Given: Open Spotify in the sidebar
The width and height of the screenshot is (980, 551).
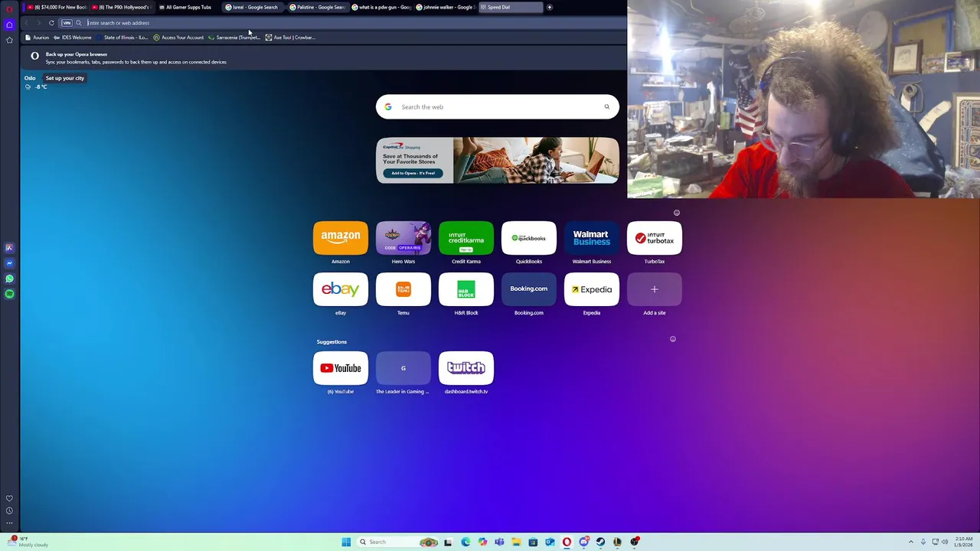Looking at the screenshot, I should [9, 294].
